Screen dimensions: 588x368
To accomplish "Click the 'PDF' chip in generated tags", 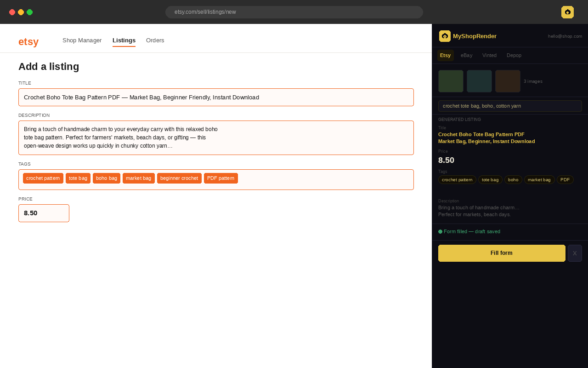I will tap(565, 179).
